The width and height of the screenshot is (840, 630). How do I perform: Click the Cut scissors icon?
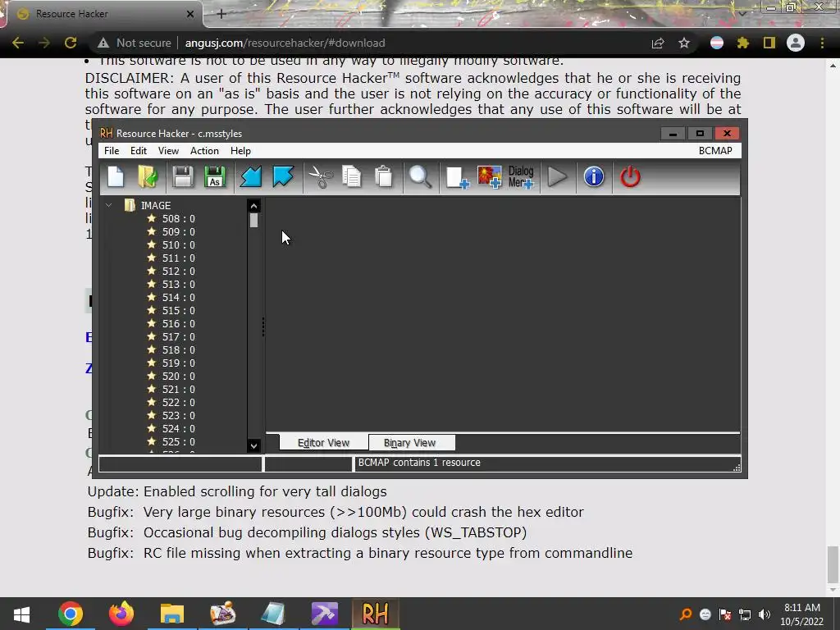321,177
